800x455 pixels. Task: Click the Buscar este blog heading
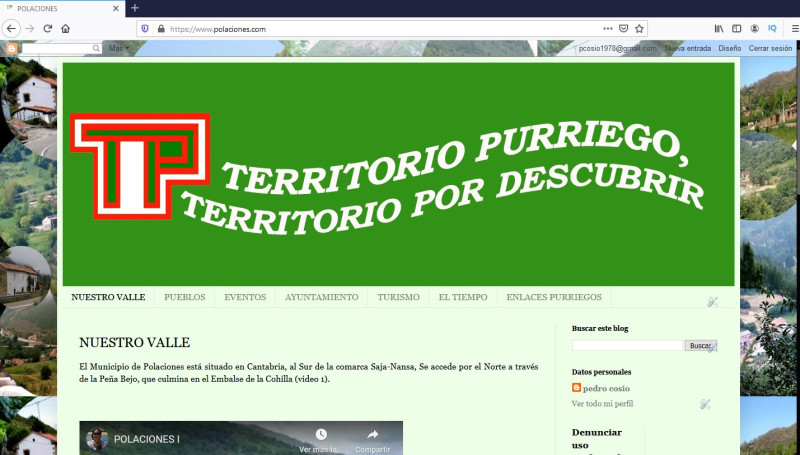[x=600, y=328]
